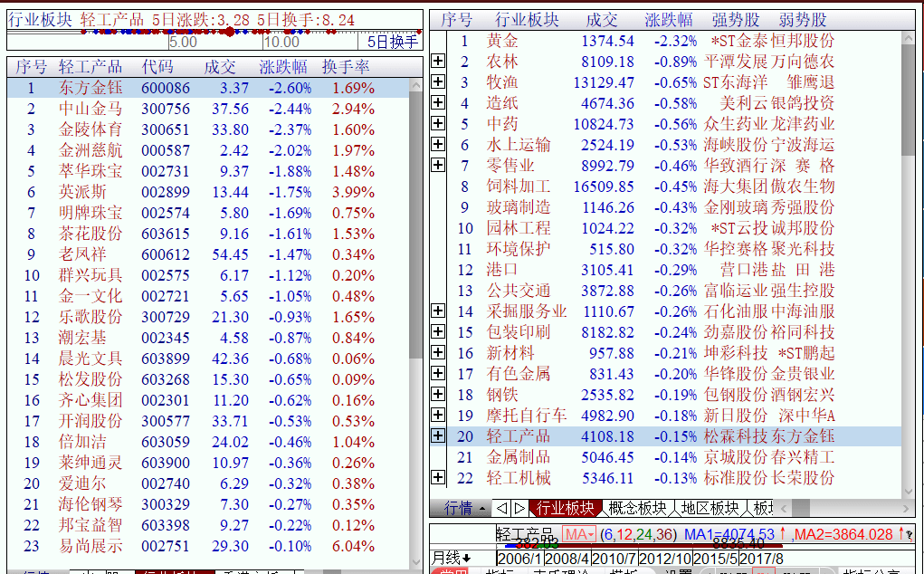924x574 pixels.
Task: Select the 园林工程 sector row
Action: coord(674,228)
